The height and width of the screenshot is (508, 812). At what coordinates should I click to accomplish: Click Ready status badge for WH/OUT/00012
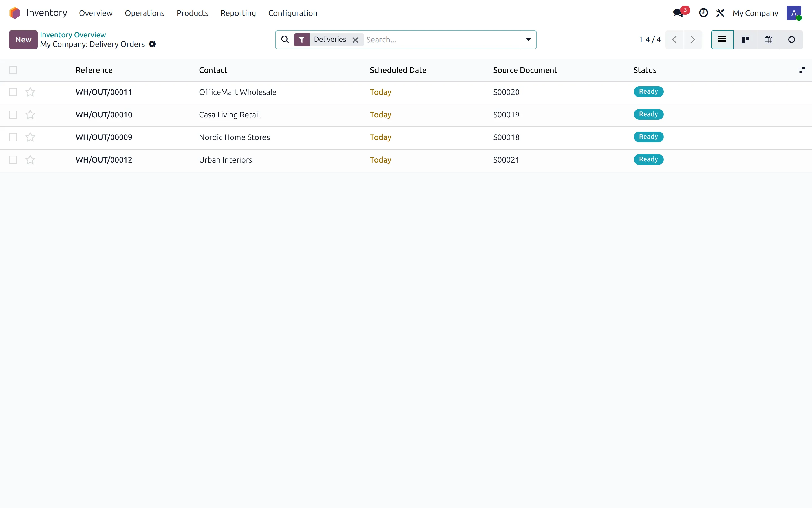tap(648, 159)
